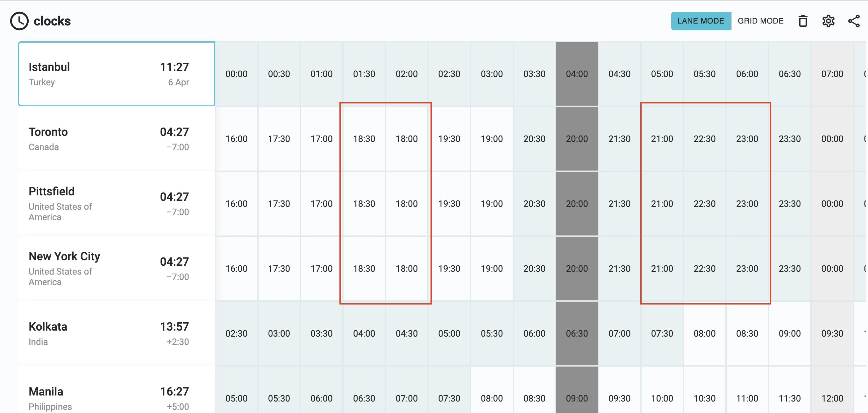Image resolution: width=868 pixels, height=413 pixels.
Task: Select the Istanbul clock card
Action: [116, 73]
